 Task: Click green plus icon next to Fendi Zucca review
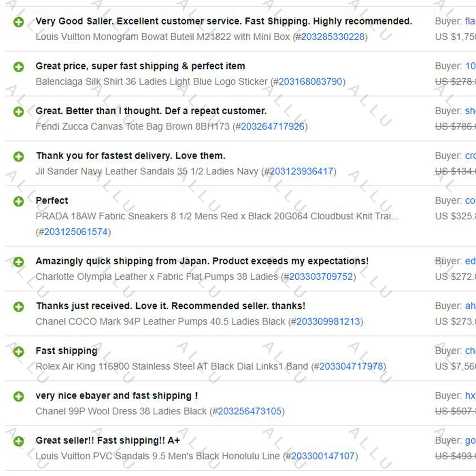coord(18,112)
